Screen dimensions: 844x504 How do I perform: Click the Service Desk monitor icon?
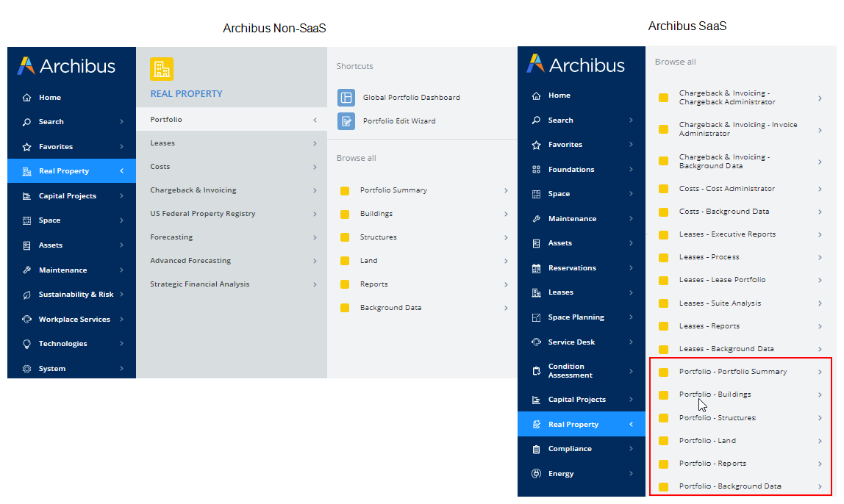pos(536,342)
